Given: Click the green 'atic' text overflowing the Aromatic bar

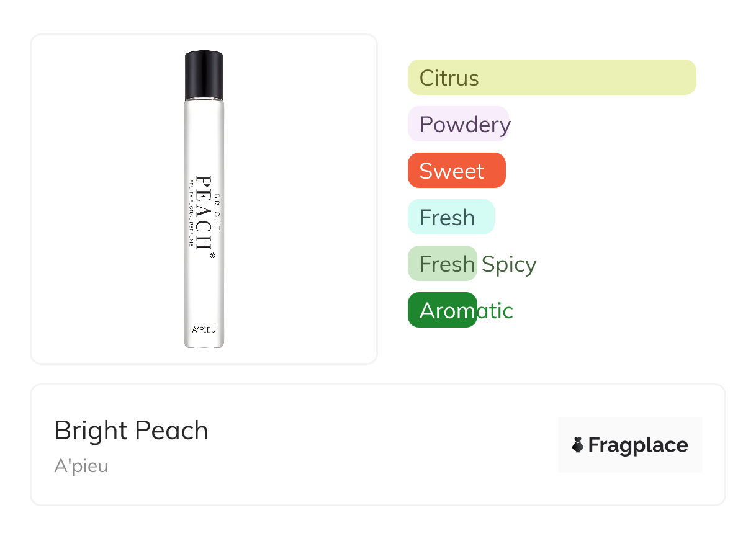Looking at the screenshot, I should (x=495, y=311).
